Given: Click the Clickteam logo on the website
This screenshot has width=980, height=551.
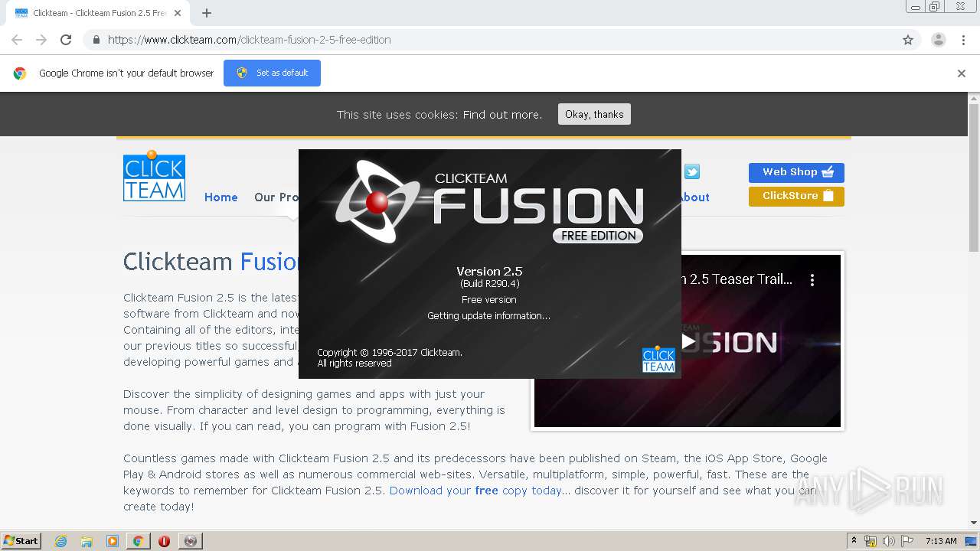Looking at the screenshot, I should point(154,176).
